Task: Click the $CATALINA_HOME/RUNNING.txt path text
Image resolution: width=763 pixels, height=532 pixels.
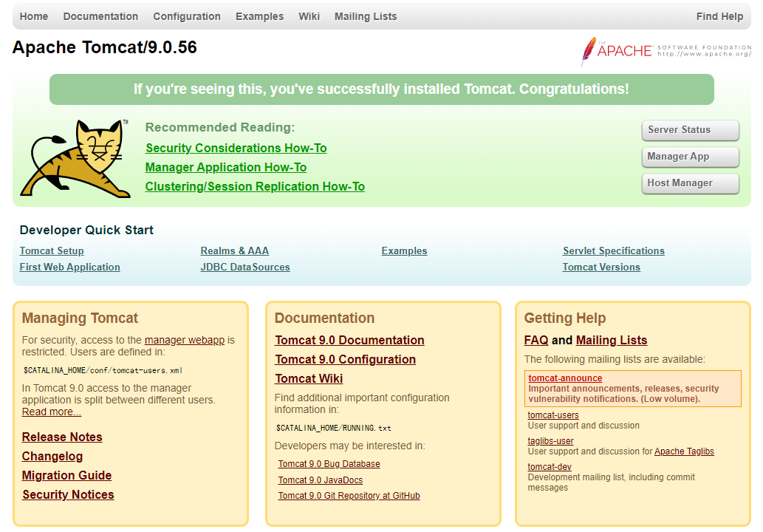Action: point(334,429)
